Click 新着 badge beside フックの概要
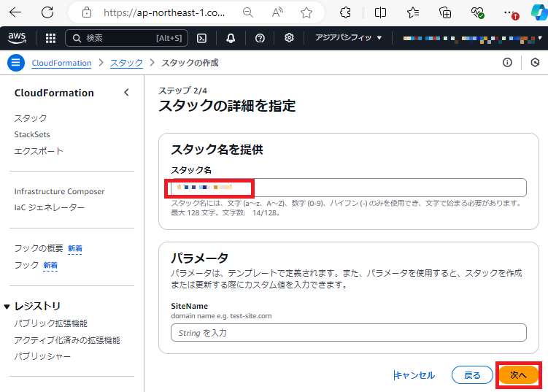548x392 pixels. (74, 249)
